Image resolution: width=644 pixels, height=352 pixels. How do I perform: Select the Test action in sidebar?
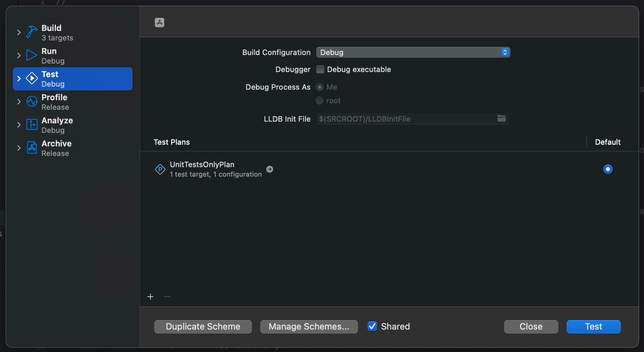[x=73, y=79]
